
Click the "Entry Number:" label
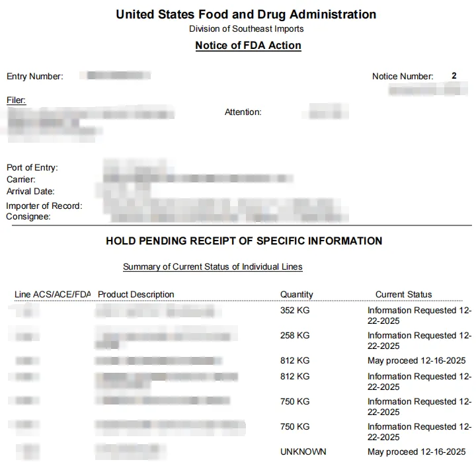coord(35,77)
